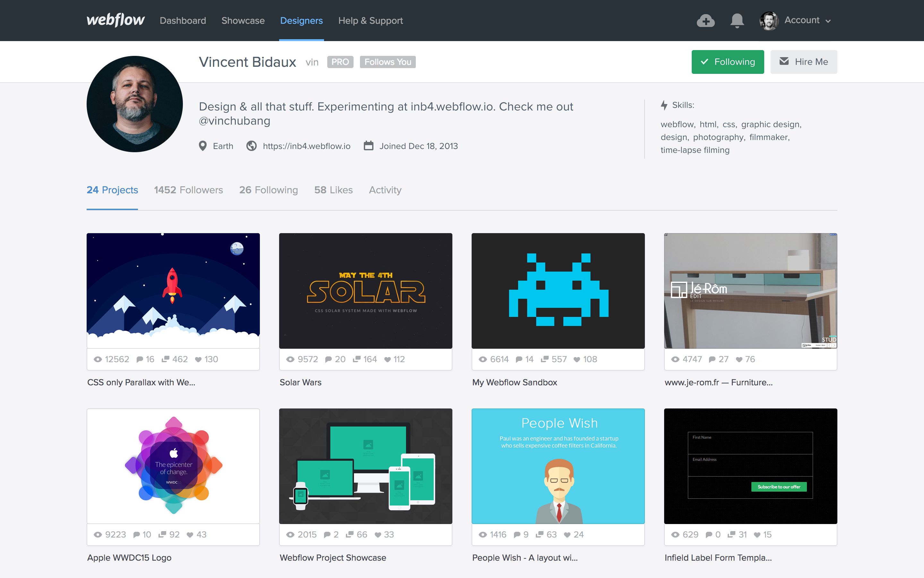Click the heart icon showing 15 likes

(x=757, y=535)
